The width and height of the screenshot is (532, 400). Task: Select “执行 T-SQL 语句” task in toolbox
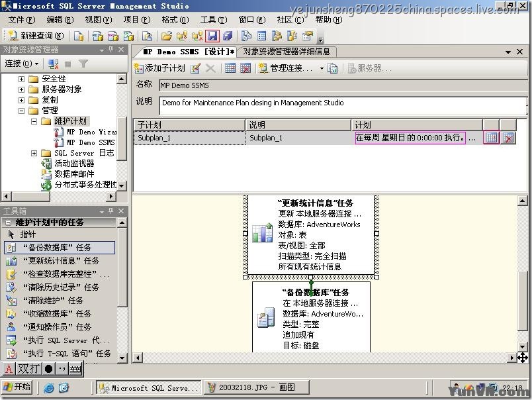(59, 354)
